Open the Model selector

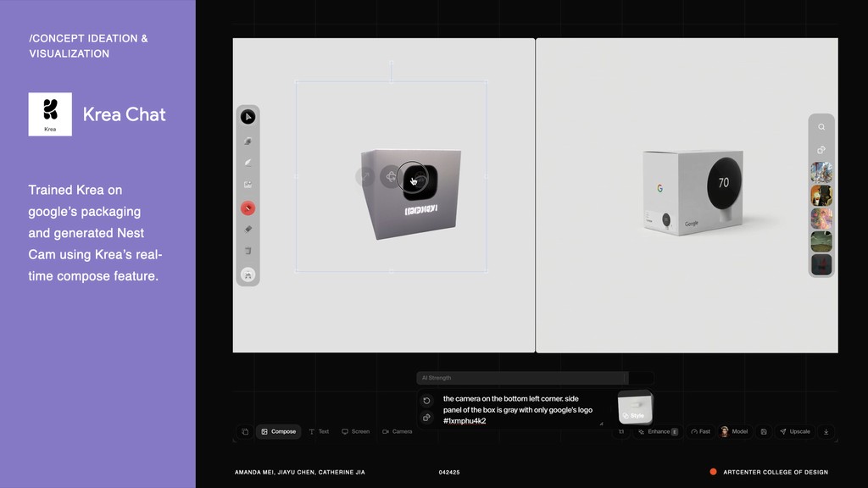click(734, 431)
